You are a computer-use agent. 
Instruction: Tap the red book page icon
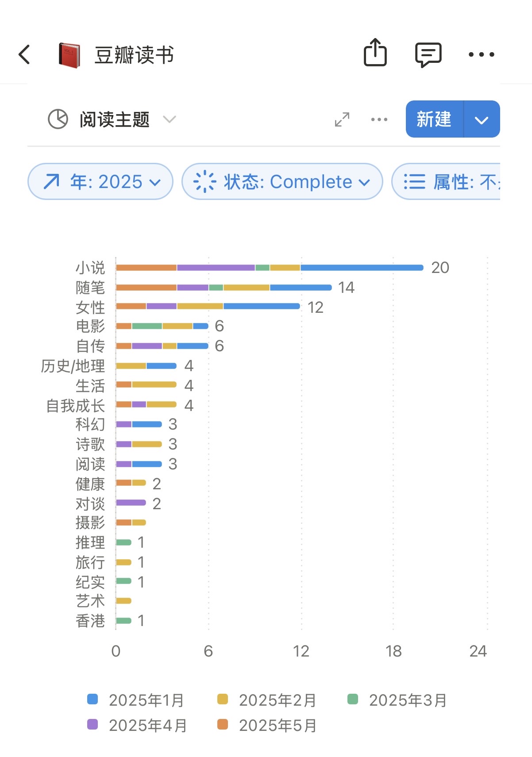tap(69, 55)
